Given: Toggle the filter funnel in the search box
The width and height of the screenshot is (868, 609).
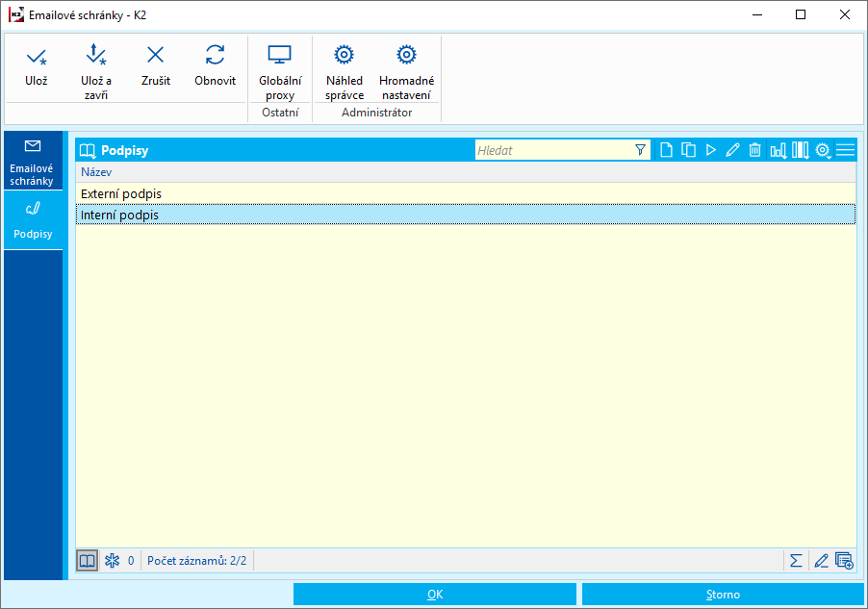Looking at the screenshot, I should coord(641,150).
